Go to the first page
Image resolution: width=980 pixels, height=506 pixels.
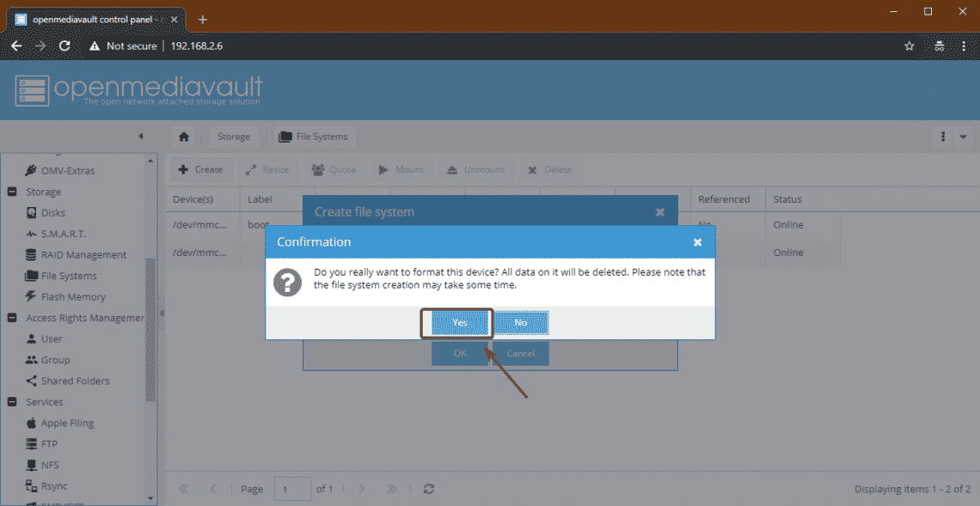click(184, 489)
